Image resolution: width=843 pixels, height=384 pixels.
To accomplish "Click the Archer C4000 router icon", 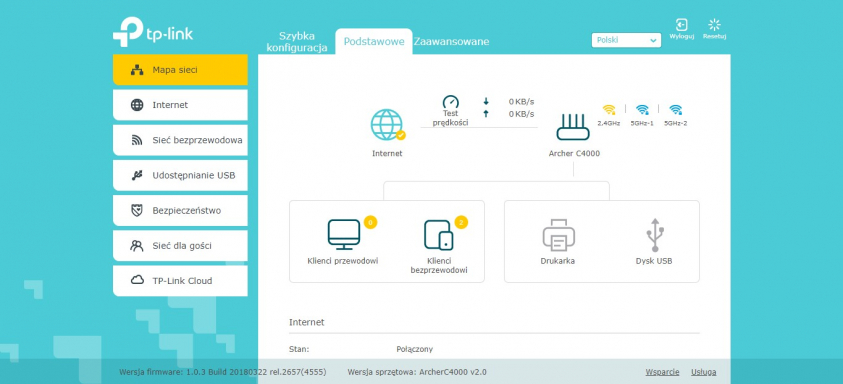I will click(x=573, y=127).
